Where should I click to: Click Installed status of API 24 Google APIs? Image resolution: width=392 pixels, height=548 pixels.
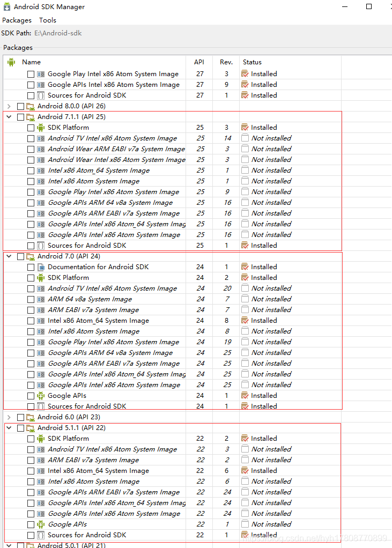pos(264,396)
